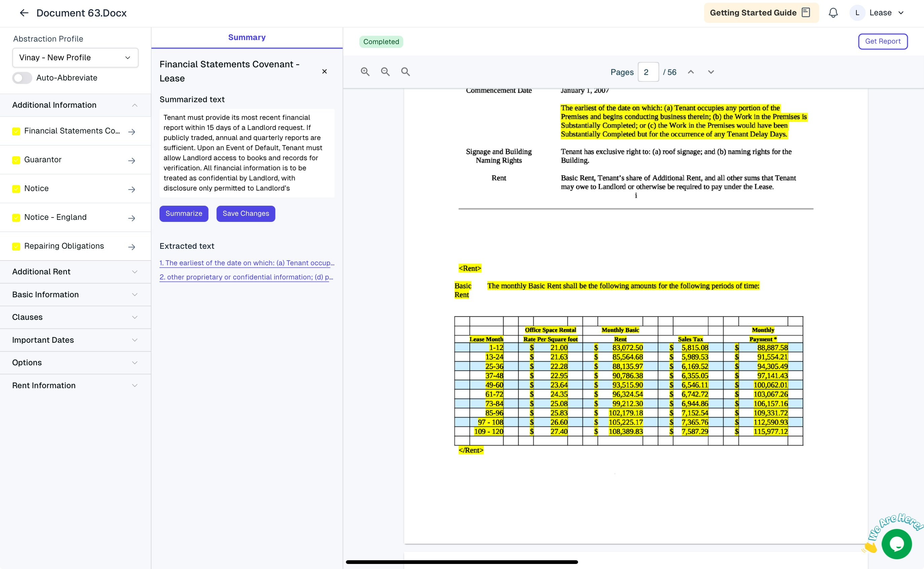Select the Summary tab
Image resolution: width=924 pixels, height=569 pixels.
tap(247, 37)
